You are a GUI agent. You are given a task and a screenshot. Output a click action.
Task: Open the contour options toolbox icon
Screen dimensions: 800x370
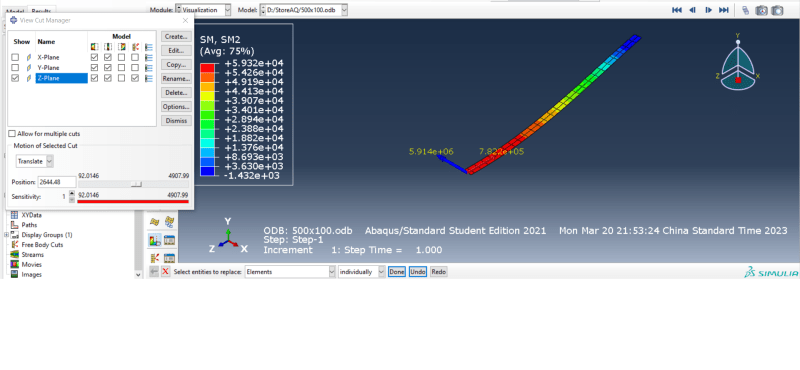pos(170,240)
